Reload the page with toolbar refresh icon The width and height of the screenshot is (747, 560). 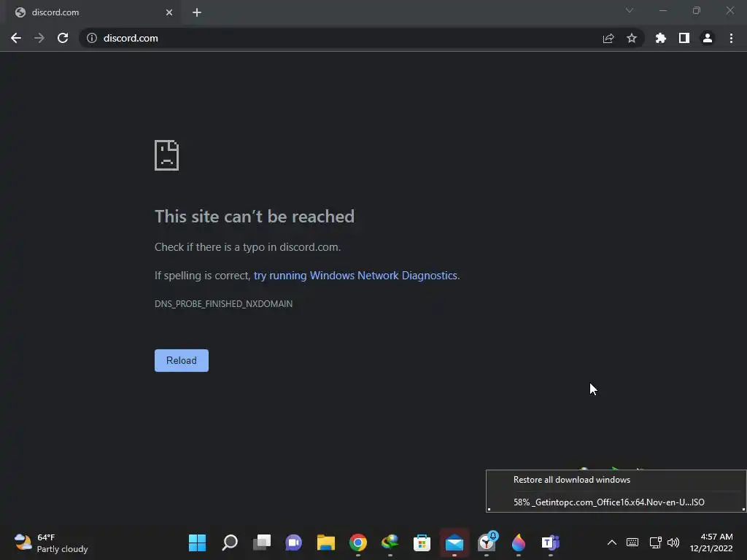point(63,38)
